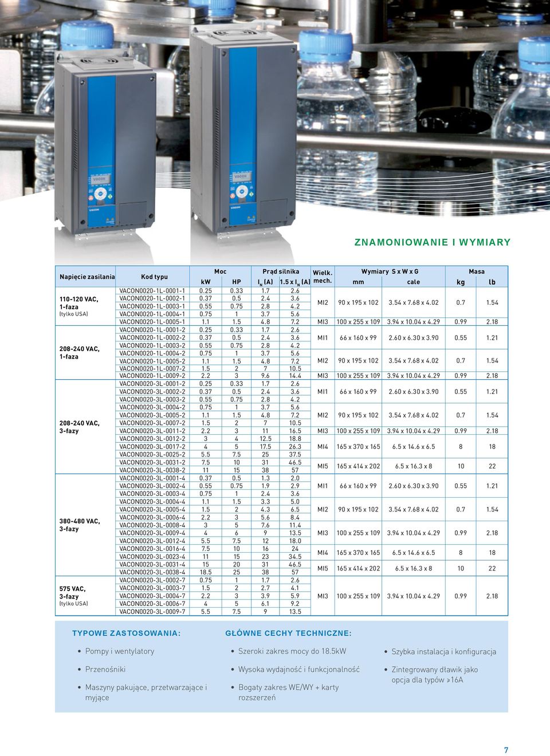This screenshot has width=550, height=756.
Task: Click type code VACON0020-1L-0003-2
Action: (152, 345)
